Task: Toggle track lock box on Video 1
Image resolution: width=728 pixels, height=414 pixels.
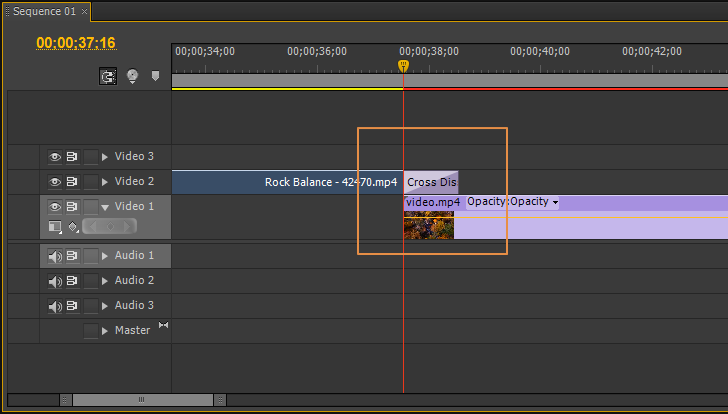Action: (91, 207)
